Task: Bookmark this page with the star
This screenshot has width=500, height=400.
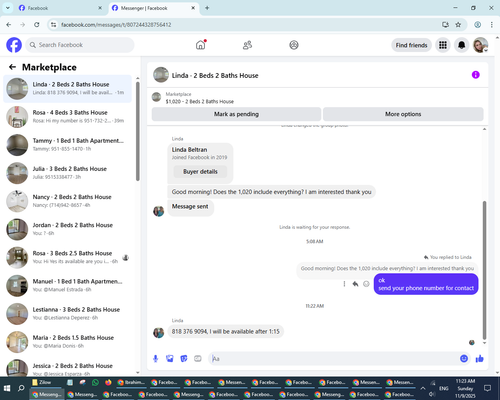Action: [458, 25]
